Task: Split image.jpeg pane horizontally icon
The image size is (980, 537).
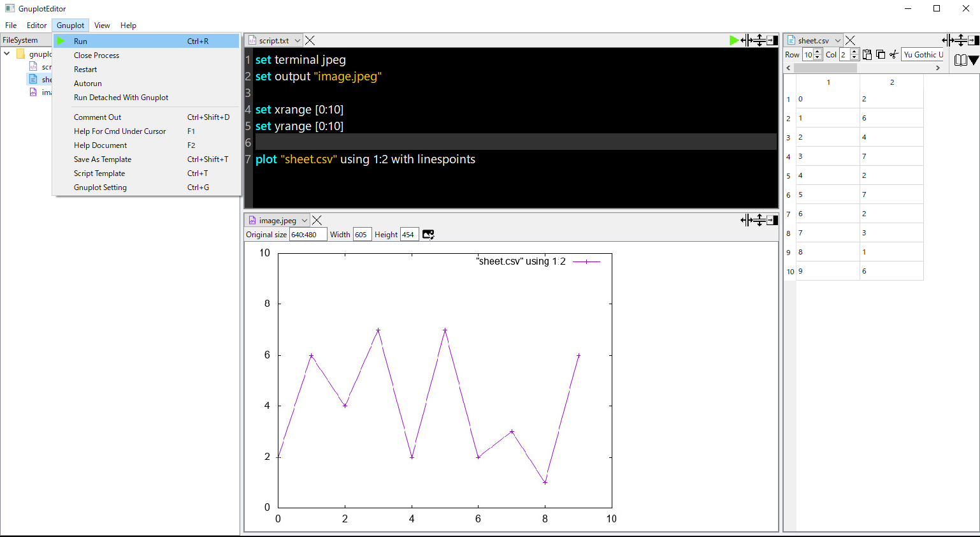Action: pos(746,220)
